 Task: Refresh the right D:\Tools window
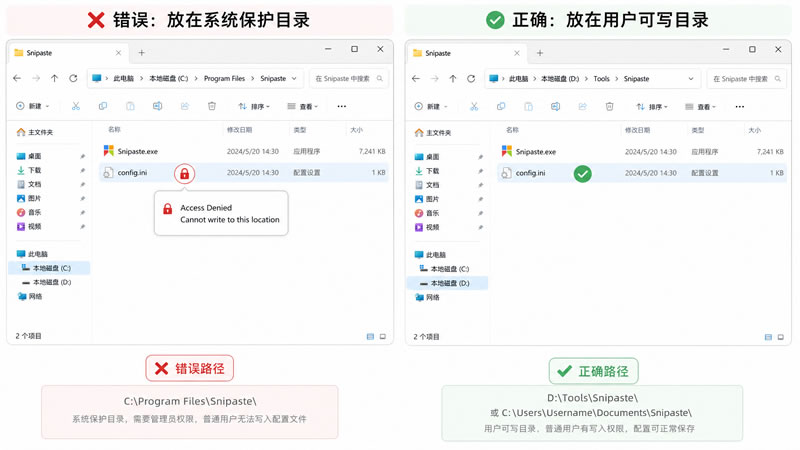[471, 79]
